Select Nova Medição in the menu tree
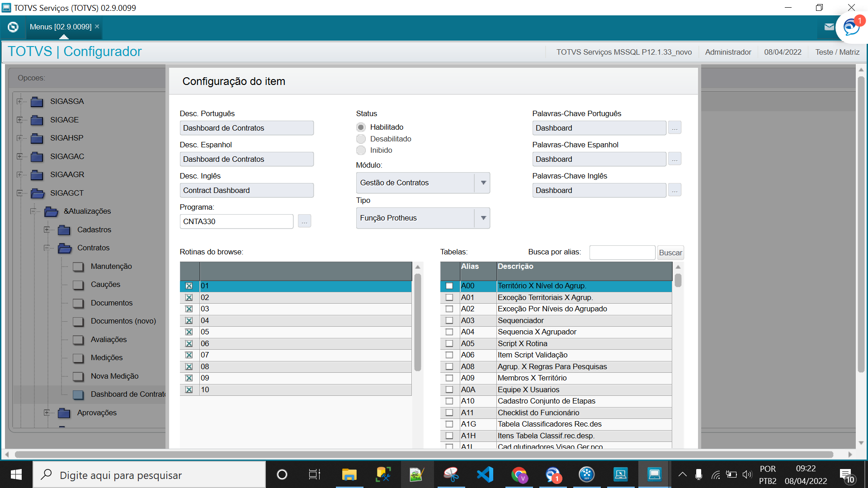The image size is (868, 488). [114, 376]
